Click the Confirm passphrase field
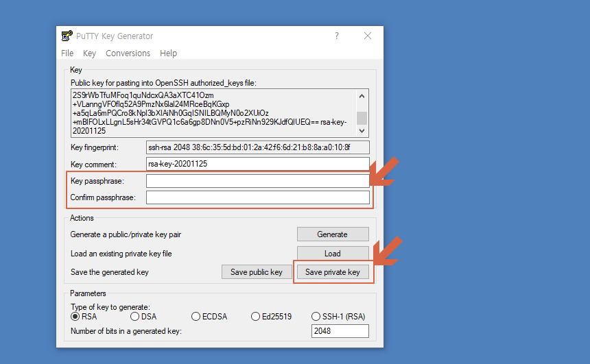Image resolution: width=590 pixels, height=364 pixels. point(258,197)
